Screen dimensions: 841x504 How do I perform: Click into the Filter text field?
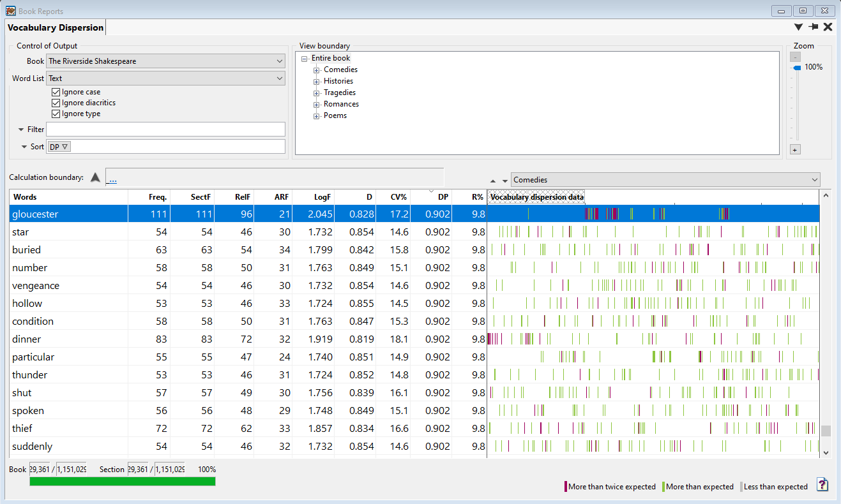tap(165, 130)
